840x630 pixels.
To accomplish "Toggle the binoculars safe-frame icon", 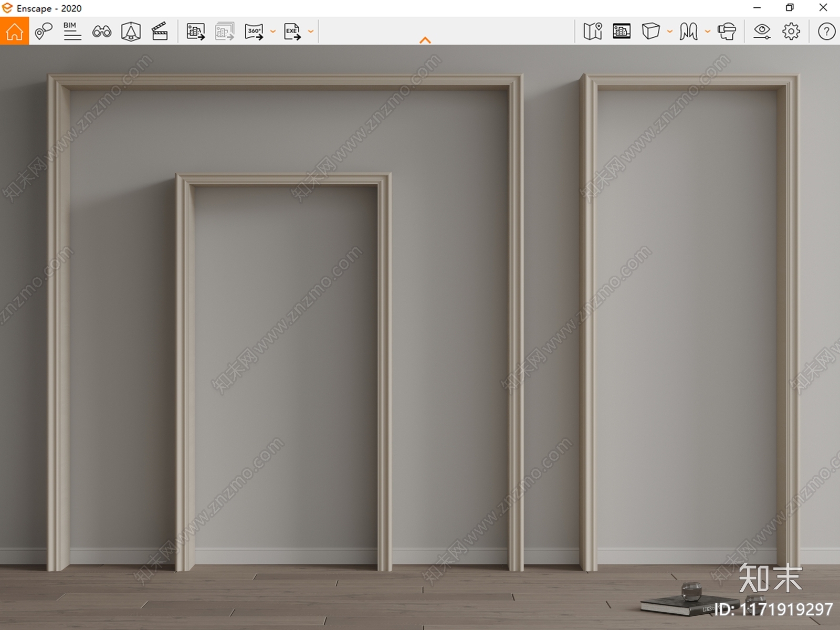I will (101, 31).
